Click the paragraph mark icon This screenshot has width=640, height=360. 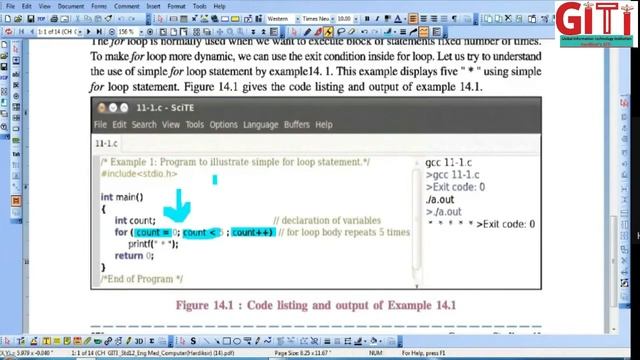point(454,19)
